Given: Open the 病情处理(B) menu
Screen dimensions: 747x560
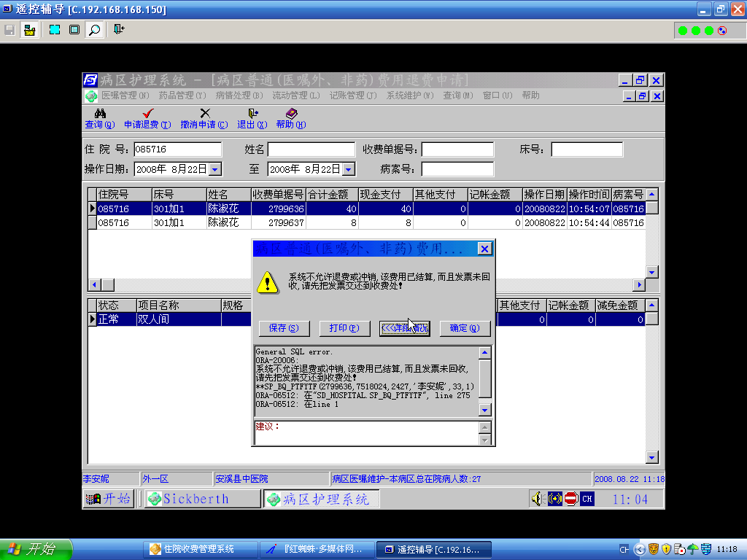Looking at the screenshot, I should click(x=239, y=96).
